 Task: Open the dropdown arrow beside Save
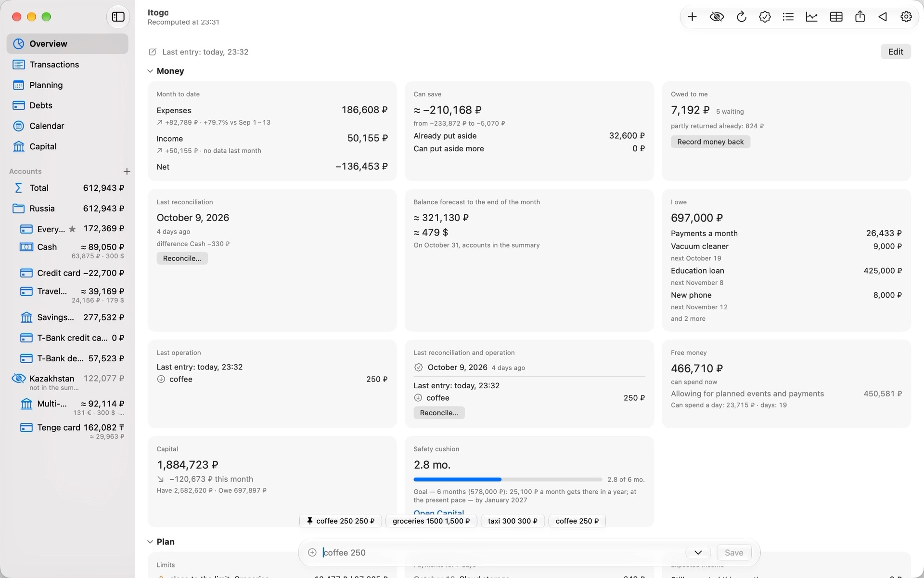[x=698, y=552]
